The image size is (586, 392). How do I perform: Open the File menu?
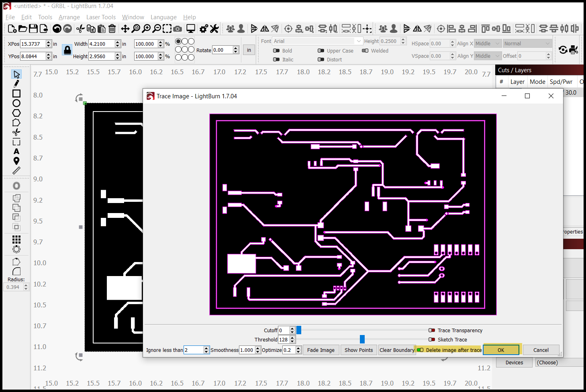[x=10, y=17]
